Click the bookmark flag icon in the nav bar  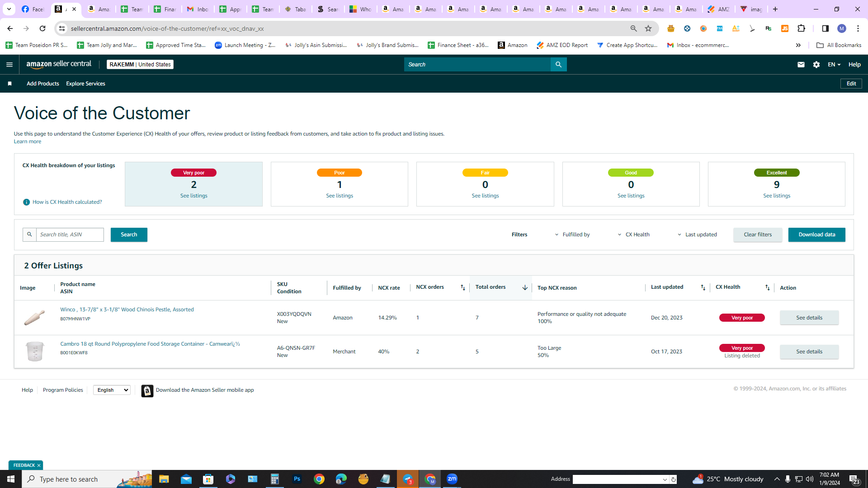tap(9, 84)
